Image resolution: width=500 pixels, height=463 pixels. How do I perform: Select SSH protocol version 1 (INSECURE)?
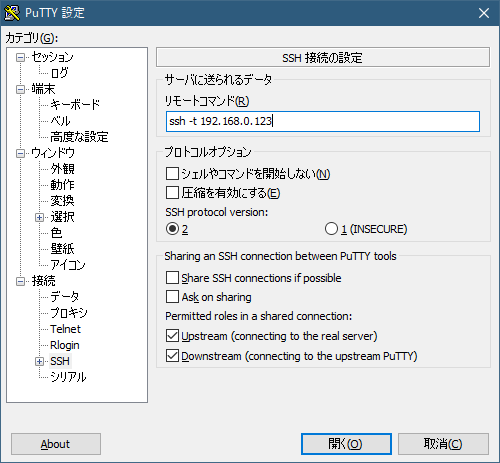[x=331, y=229]
